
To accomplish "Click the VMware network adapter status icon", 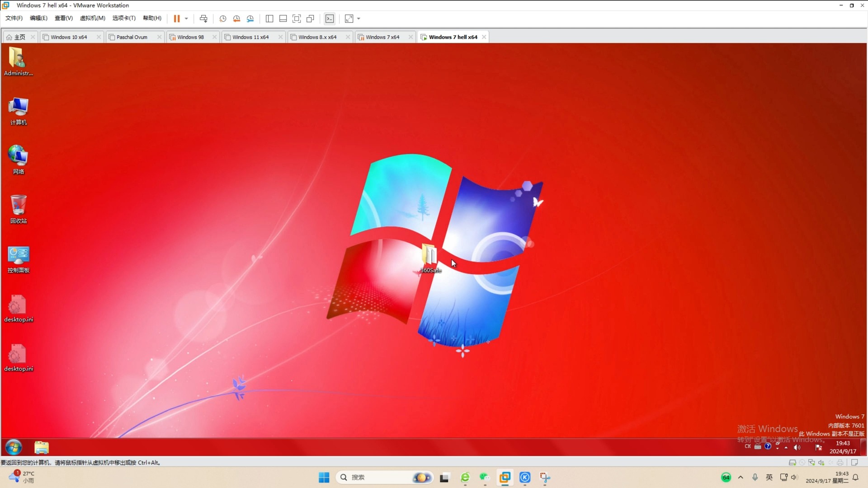I will pos(811,463).
